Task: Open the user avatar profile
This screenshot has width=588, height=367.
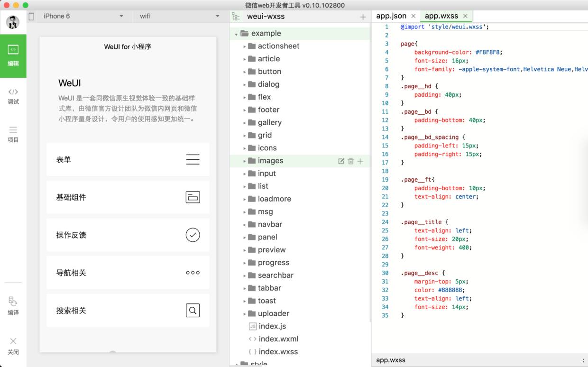Action: click(13, 22)
